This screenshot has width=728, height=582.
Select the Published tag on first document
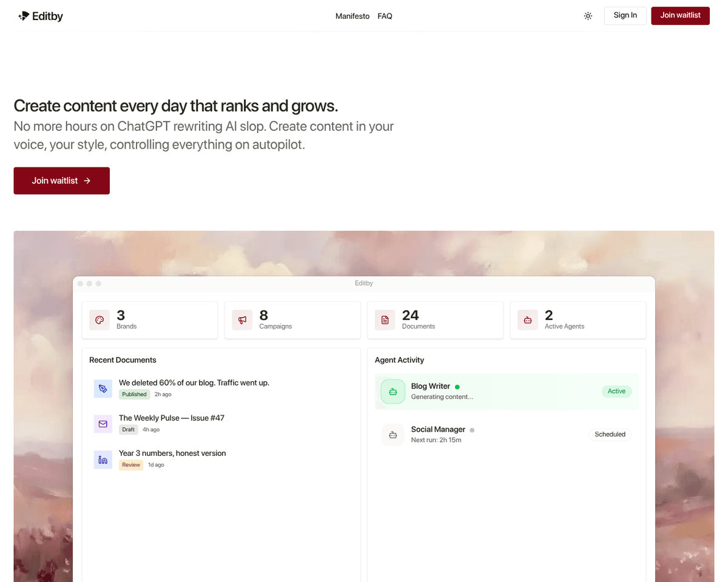tap(134, 394)
